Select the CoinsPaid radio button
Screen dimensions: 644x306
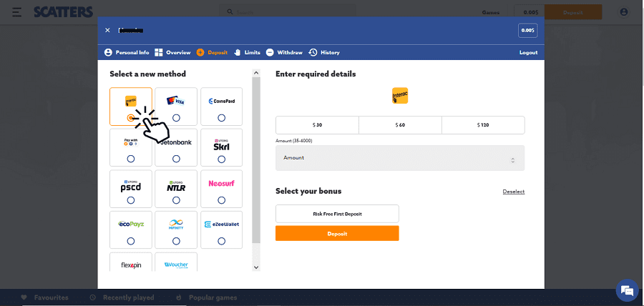pos(221,118)
